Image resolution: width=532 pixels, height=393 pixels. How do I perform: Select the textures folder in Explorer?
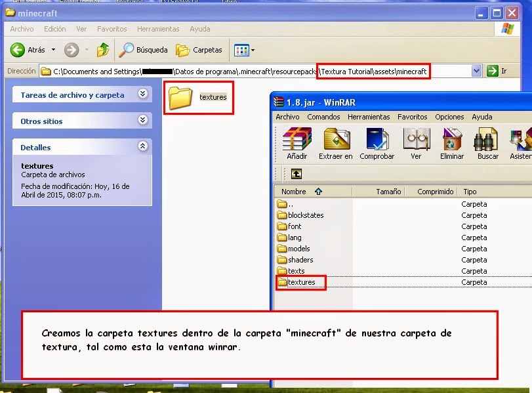[x=198, y=97]
